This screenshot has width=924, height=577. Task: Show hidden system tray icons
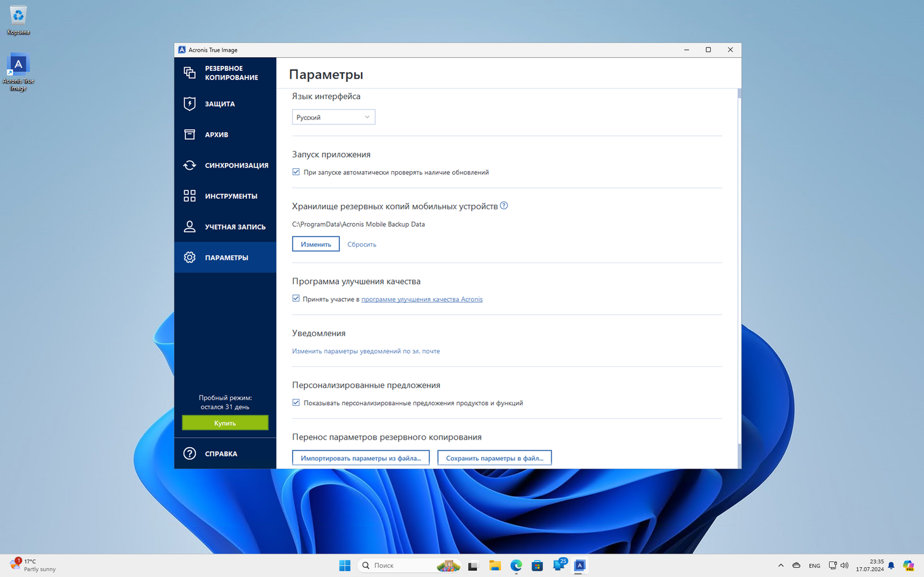[780, 565]
